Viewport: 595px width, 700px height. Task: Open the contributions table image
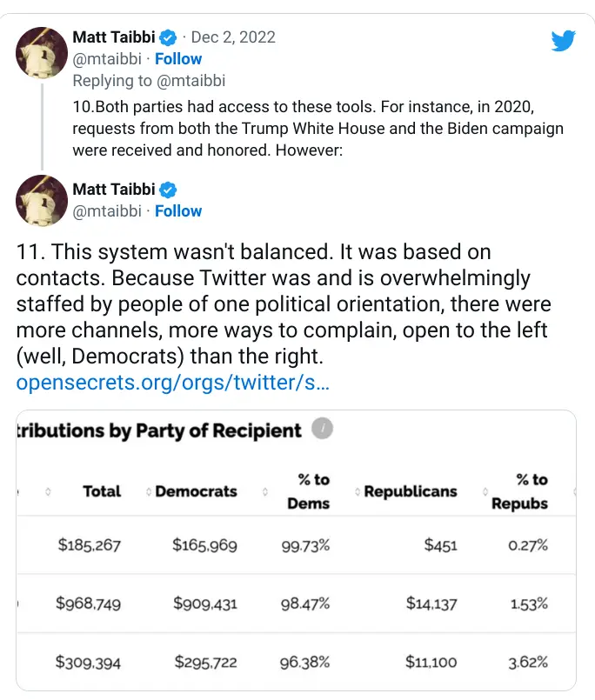[x=296, y=550]
